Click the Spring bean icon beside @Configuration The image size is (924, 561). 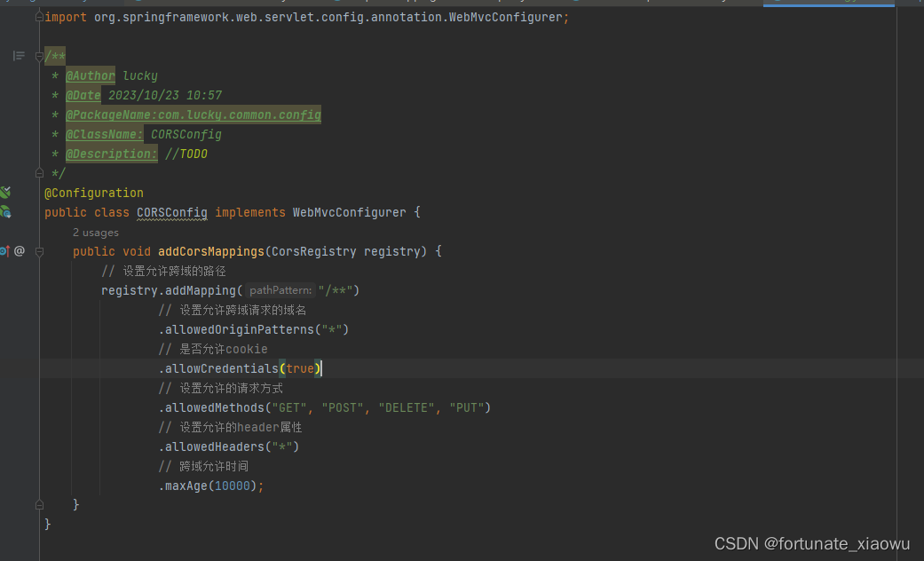(6, 193)
